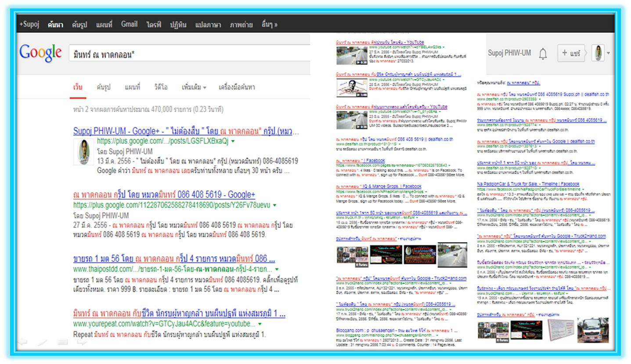Switch to the แผนที่ tab under the search box
The width and height of the screenshot is (631, 364).
click(x=133, y=87)
